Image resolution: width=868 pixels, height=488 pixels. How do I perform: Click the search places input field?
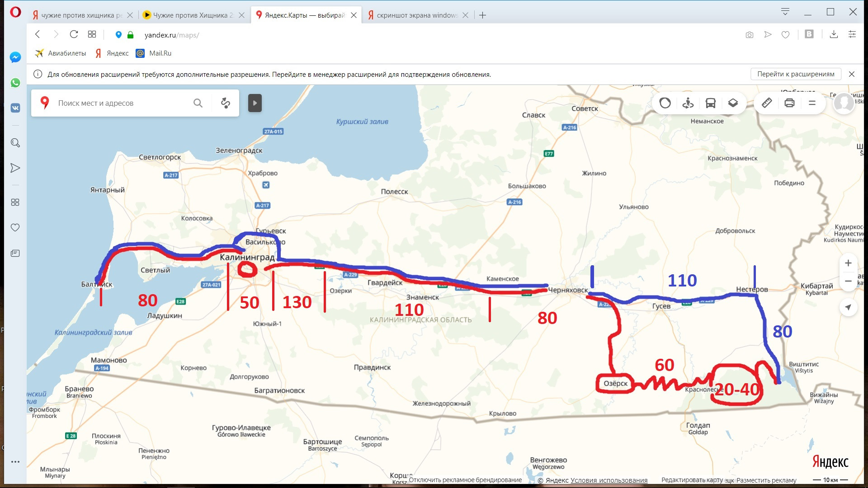122,103
